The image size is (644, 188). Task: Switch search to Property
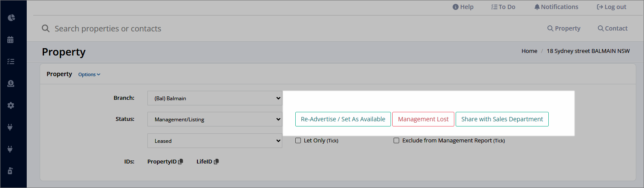[x=564, y=28]
